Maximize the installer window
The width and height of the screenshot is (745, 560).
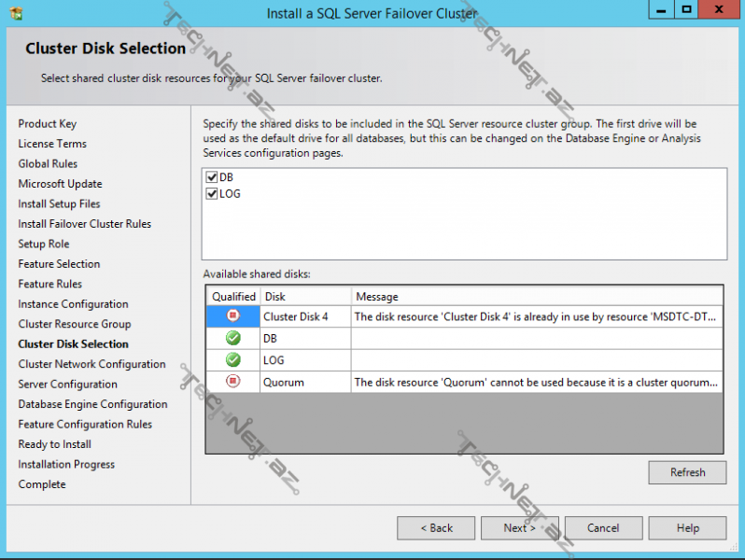[x=686, y=10]
